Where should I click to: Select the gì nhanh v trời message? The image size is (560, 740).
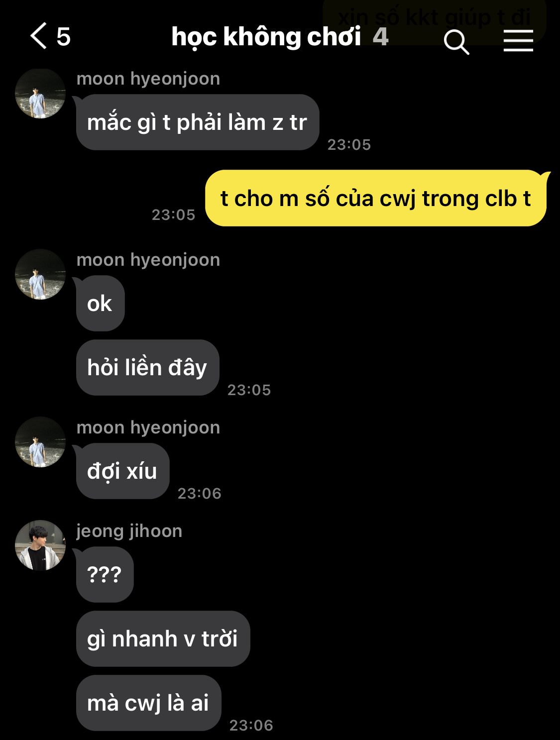pyautogui.click(x=163, y=639)
